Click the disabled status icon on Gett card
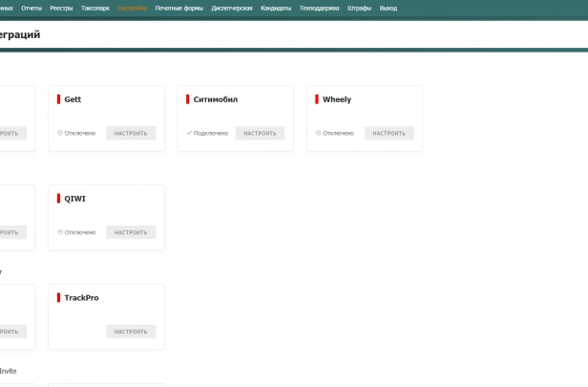This screenshot has height=387, width=588. pyautogui.click(x=60, y=133)
